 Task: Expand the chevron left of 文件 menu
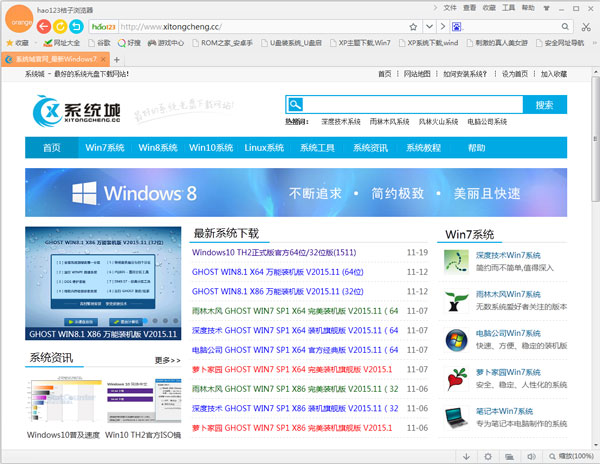click(435, 8)
